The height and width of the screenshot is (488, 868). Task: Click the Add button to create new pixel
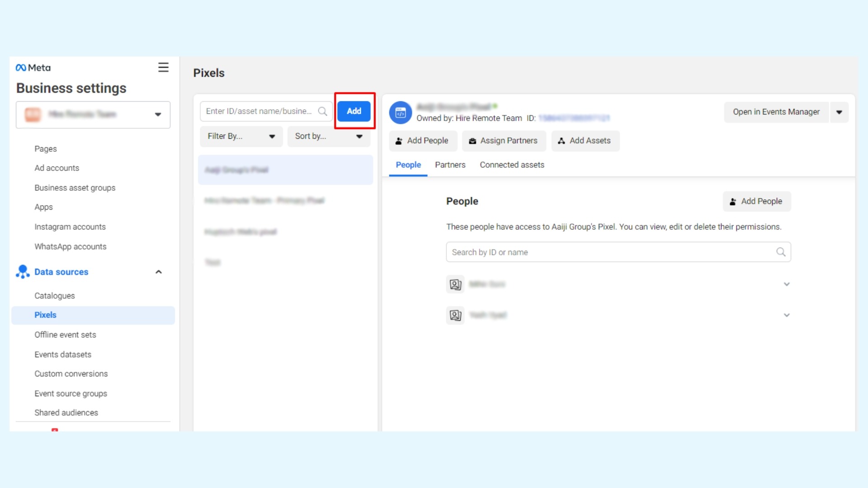pos(354,111)
